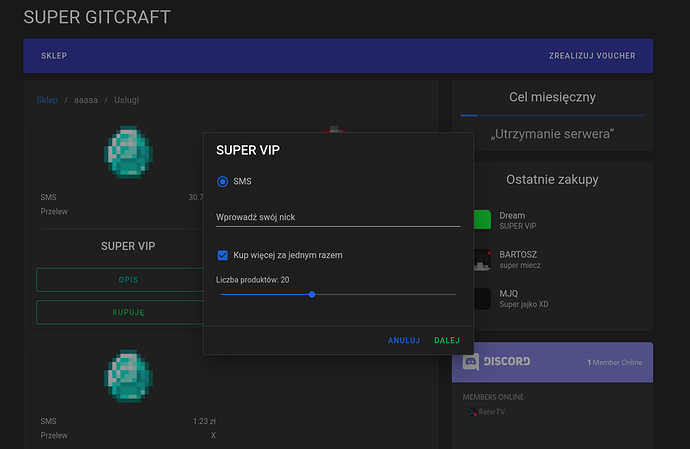Viewport: 690px width, 449px height.
Task: Click BARTOSZ's avatar in recent purchases
Action: (483, 260)
